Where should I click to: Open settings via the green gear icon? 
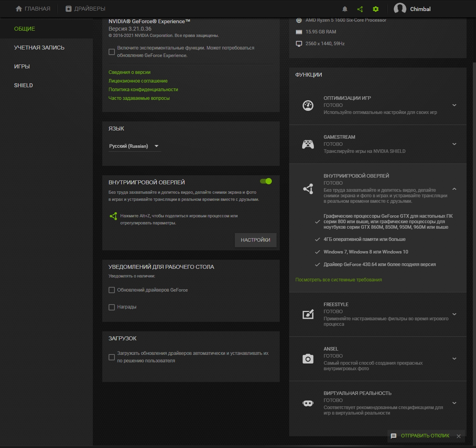click(x=376, y=9)
